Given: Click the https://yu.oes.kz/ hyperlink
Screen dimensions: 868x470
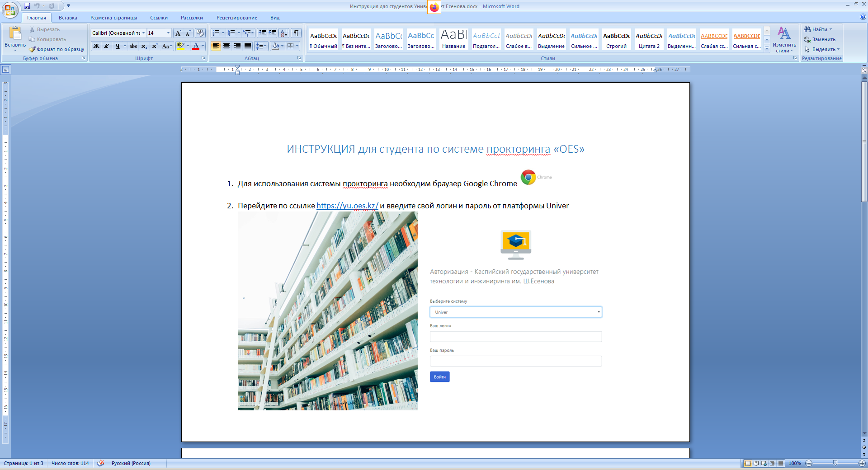Looking at the screenshot, I should click(347, 206).
